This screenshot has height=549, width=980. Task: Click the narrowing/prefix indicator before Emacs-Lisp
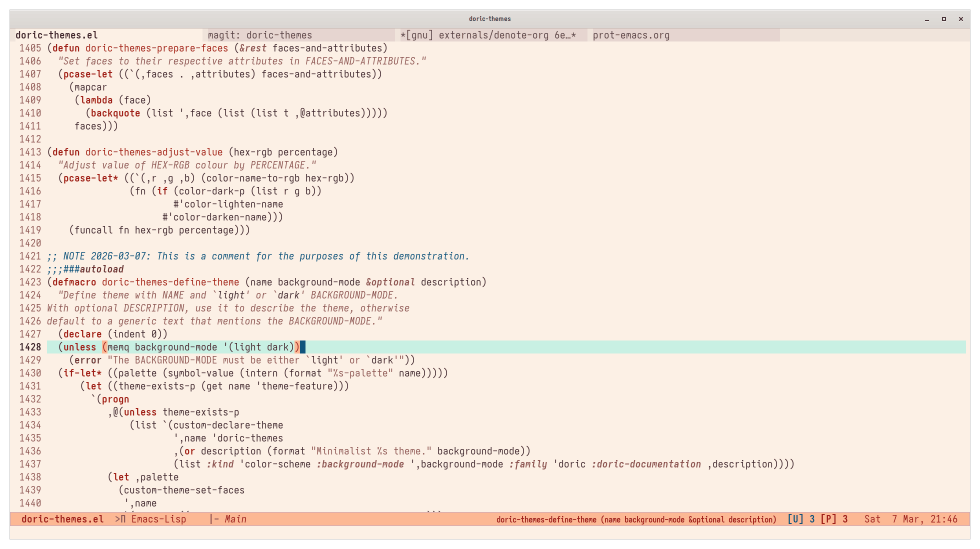click(x=120, y=519)
